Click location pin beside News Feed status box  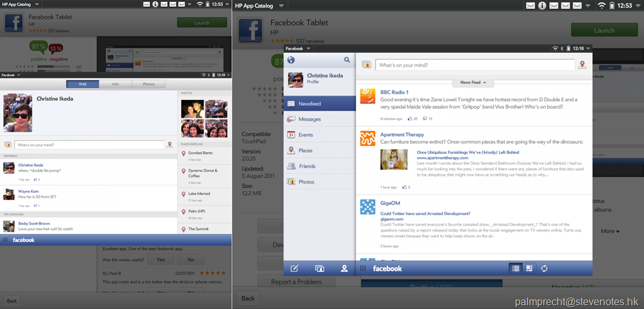coord(582,65)
